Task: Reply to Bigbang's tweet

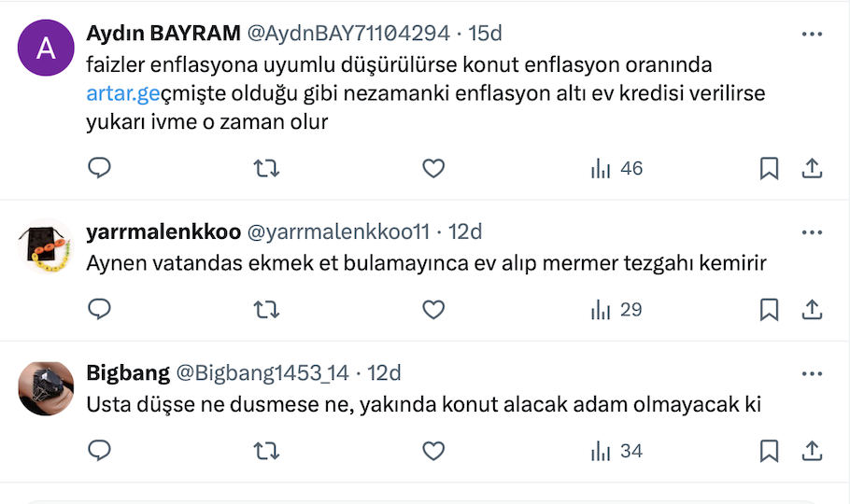Action: pyautogui.click(x=99, y=451)
